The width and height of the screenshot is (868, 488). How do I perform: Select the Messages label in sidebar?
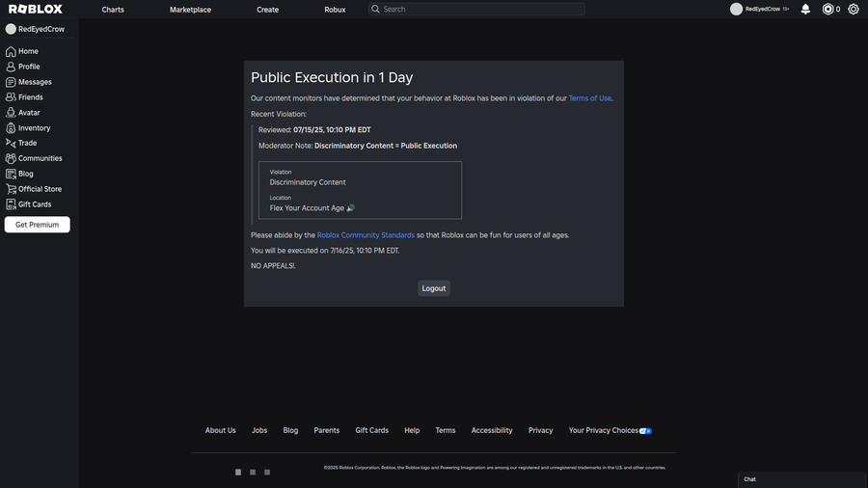tap(35, 82)
